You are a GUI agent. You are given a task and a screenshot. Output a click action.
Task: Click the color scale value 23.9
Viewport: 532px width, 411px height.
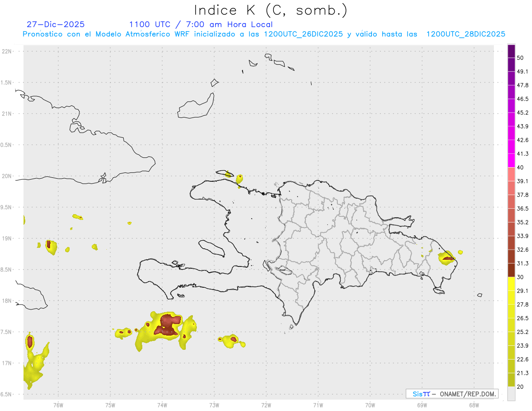tap(523, 346)
